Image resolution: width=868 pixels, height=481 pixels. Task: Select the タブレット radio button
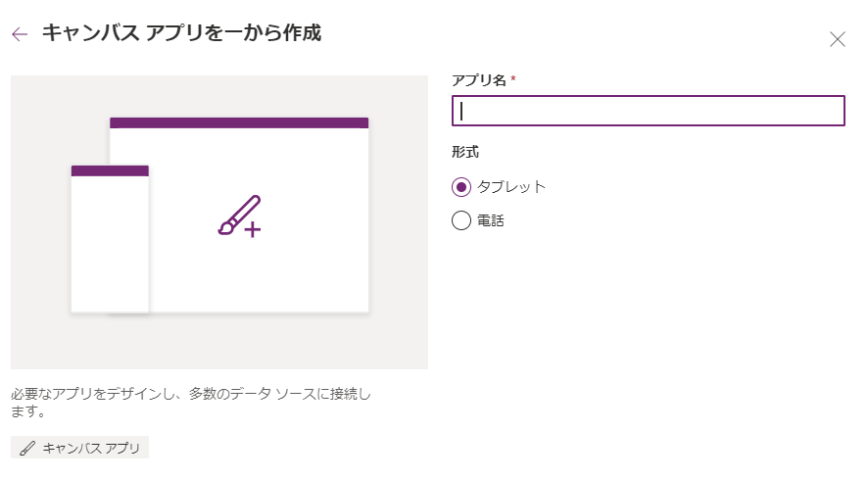coord(461,186)
